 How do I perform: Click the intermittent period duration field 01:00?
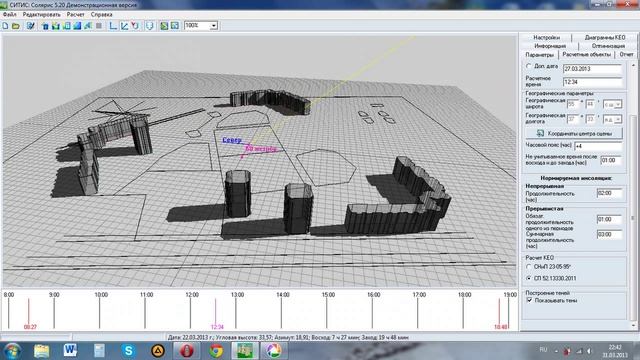[x=609, y=220]
